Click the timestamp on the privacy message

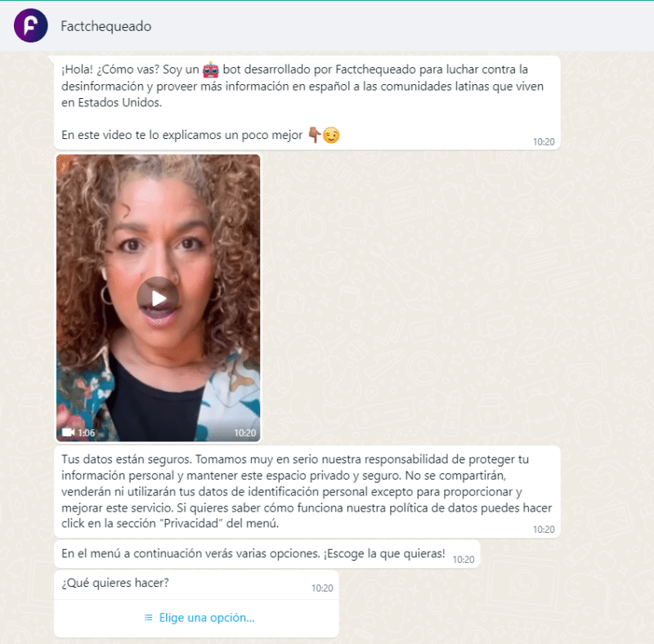[x=544, y=529]
